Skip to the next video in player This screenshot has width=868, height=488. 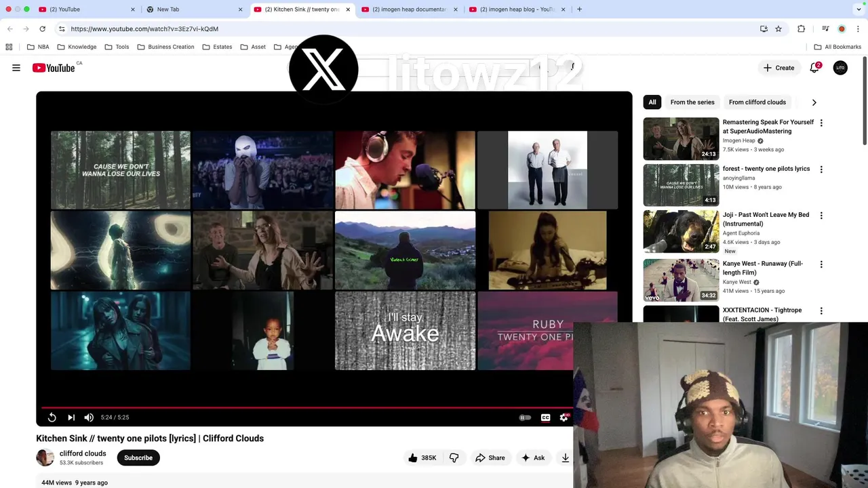click(x=71, y=418)
